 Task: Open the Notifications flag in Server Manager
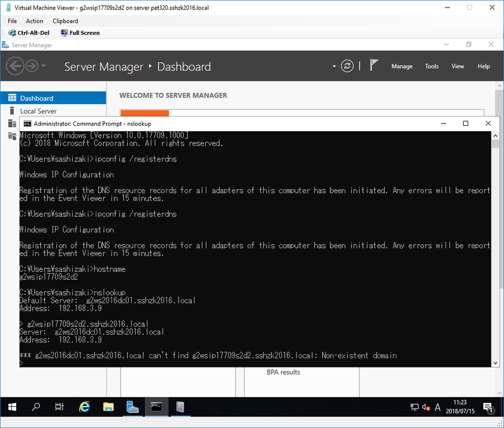coord(373,65)
